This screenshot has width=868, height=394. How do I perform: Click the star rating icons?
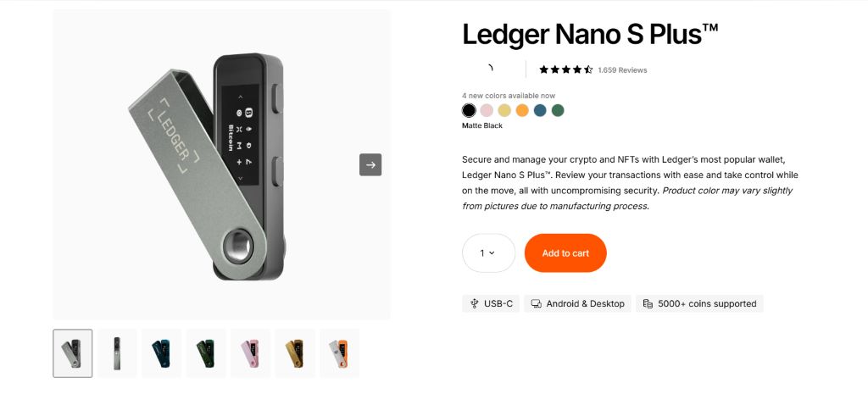point(565,69)
